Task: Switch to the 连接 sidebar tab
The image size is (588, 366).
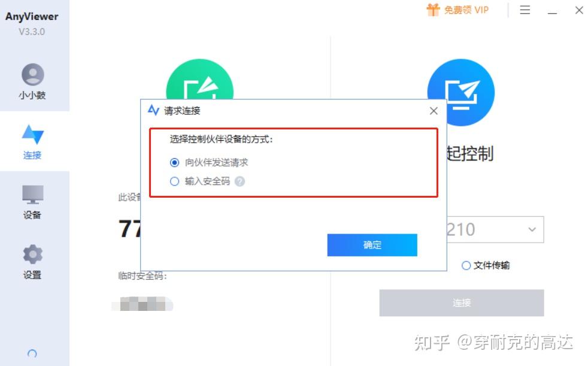Action: (32, 142)
